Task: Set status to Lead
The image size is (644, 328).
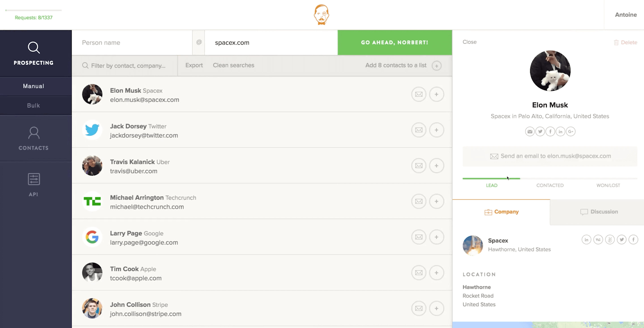Action: tap(492, 185)
